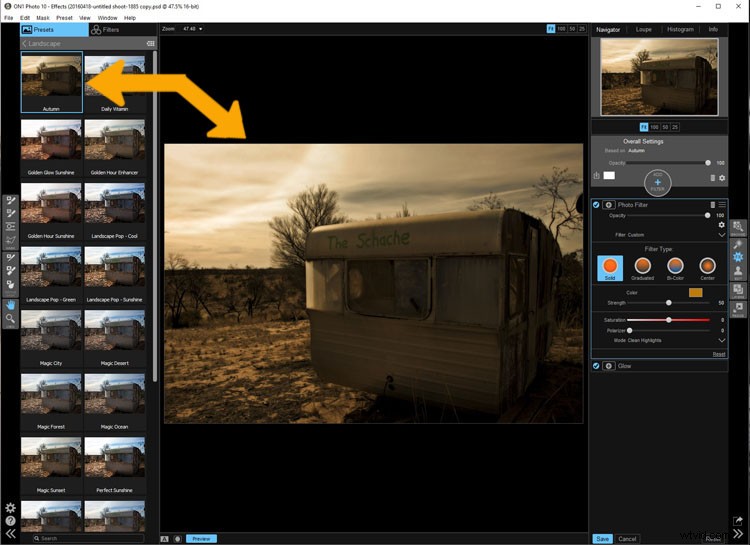Open the Edit menu
Viewport: 750px width, 545px height.
click(25, 18)
